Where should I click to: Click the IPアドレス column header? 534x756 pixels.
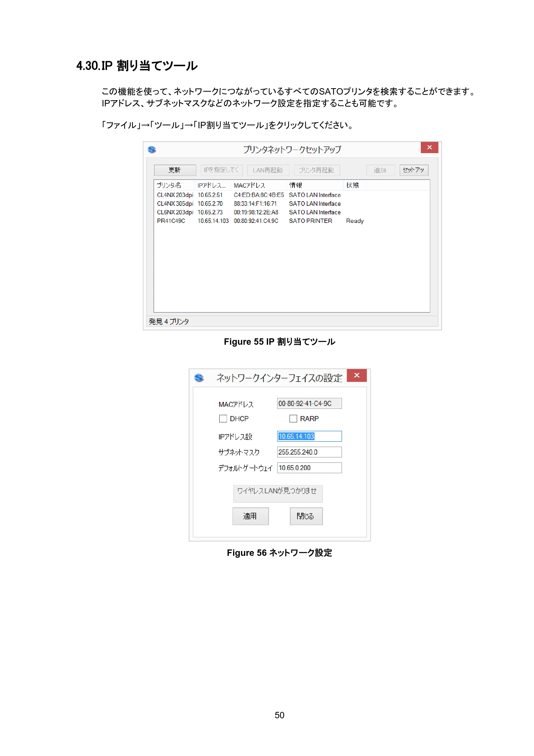pyautogui.click(x=213, y=185)
